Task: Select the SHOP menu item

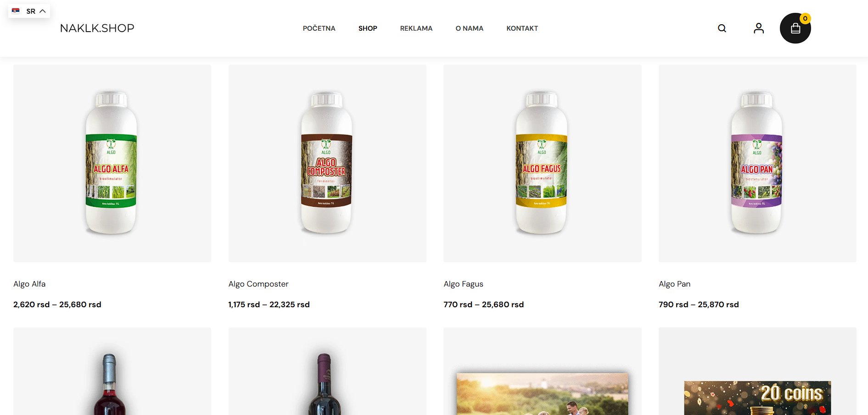Action: [x=368, y=28]
